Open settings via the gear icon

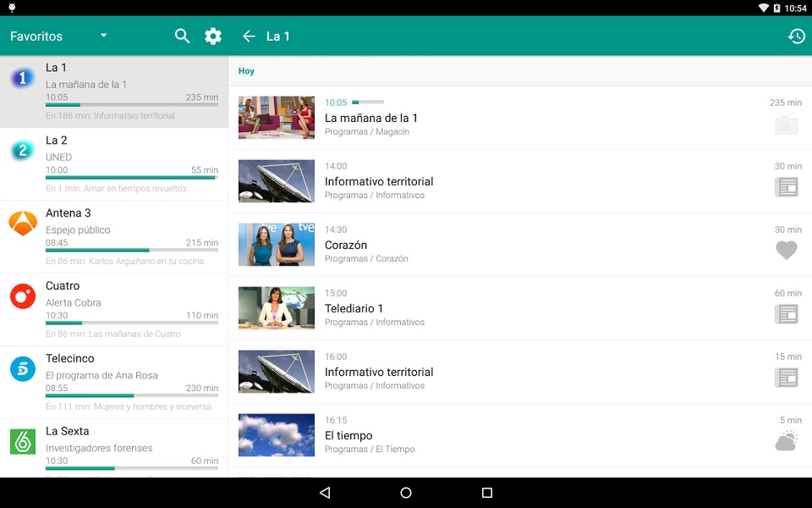213,36
